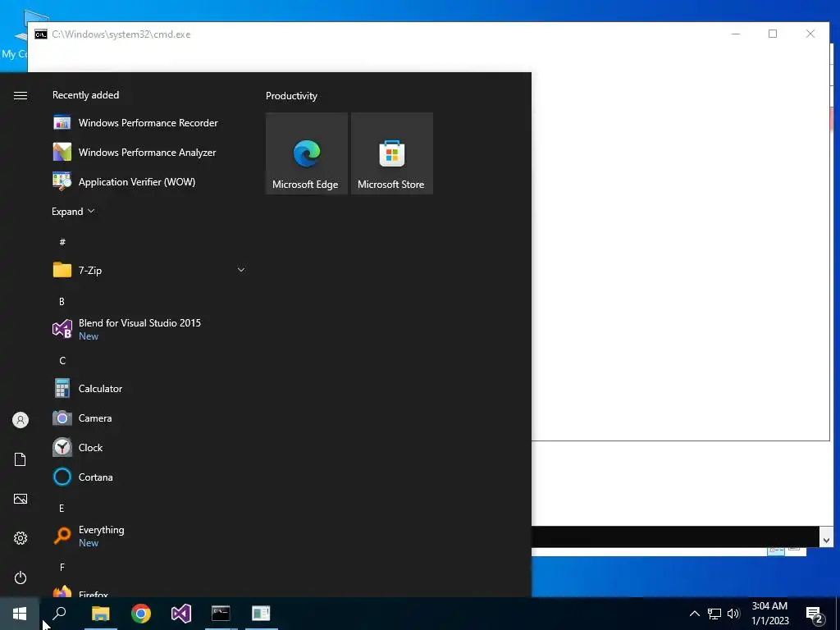Click the letter F index header
Viewport: 840px width, 630px height.
[x=62, y=568]
